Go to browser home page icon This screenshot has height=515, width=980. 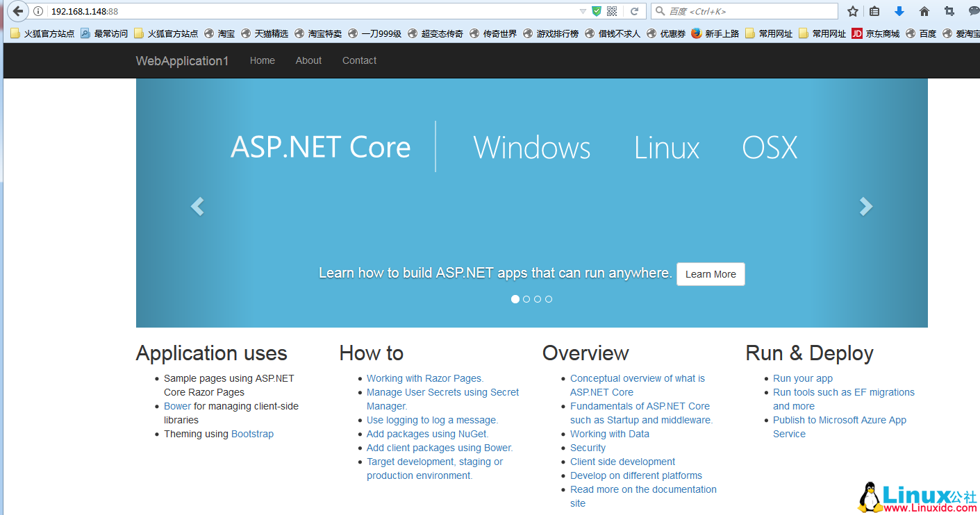pyautogui.click(x=924, y=11)
